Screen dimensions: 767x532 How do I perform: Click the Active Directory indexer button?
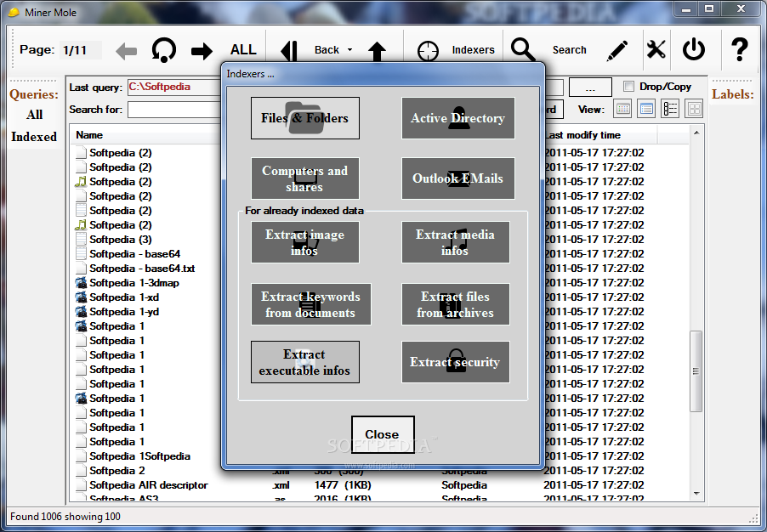click(457, 118)
